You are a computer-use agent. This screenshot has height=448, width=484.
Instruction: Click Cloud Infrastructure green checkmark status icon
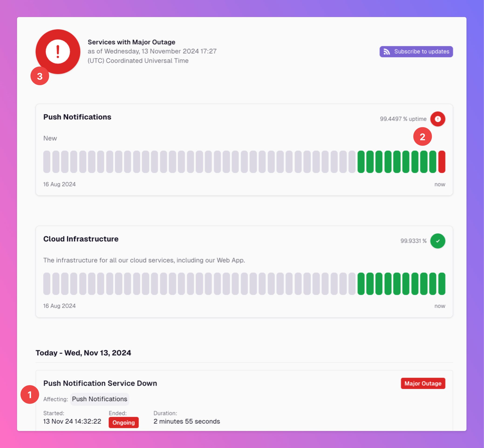pyautogui.click(x=437, y=241)
